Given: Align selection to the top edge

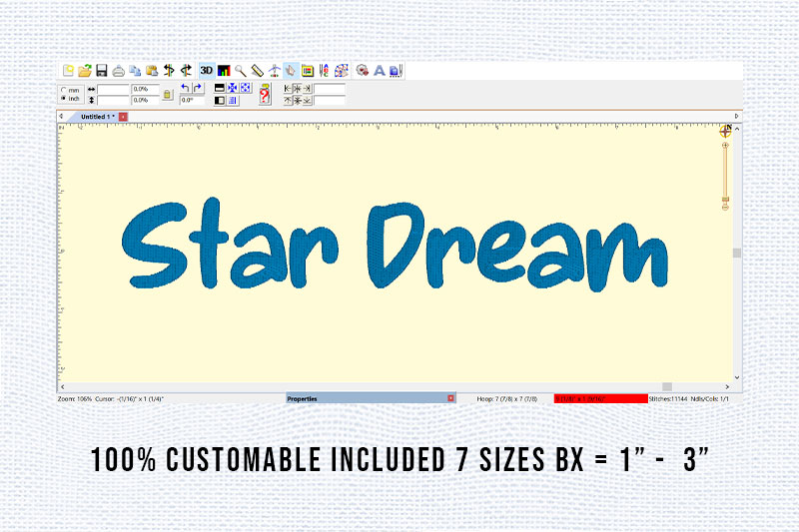Looking at the screenshot, I should coord(288,101).
